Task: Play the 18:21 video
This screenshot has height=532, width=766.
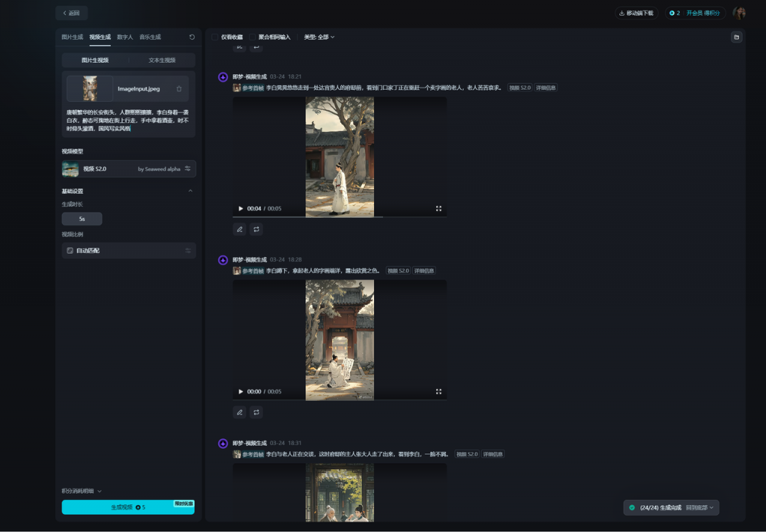Action: pyautogui.click(x=240, y=209)
